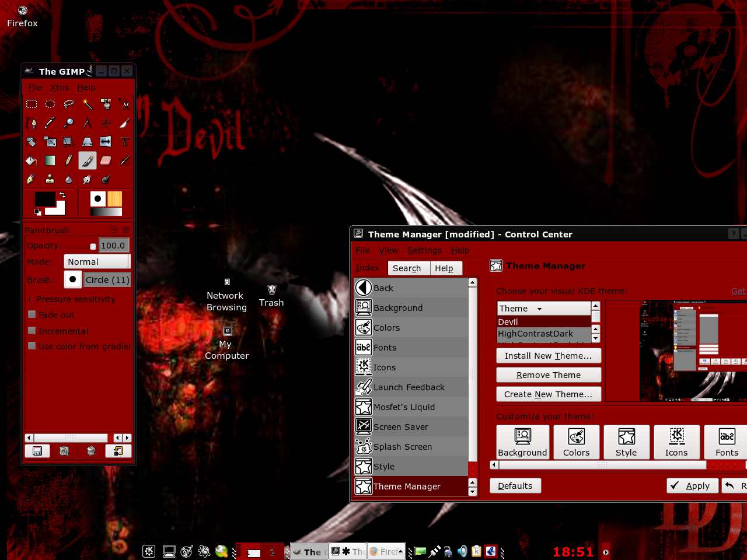The image size is (747, 560).
Task: Select the Airbrush tool in GIMP
Action: point(124,160)
